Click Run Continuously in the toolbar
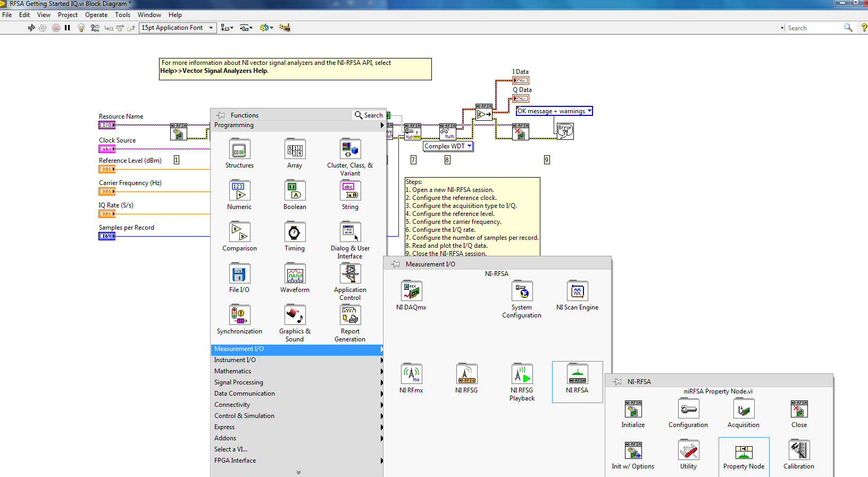This screenshot has height=477, width=868. [x=43, y=28]
